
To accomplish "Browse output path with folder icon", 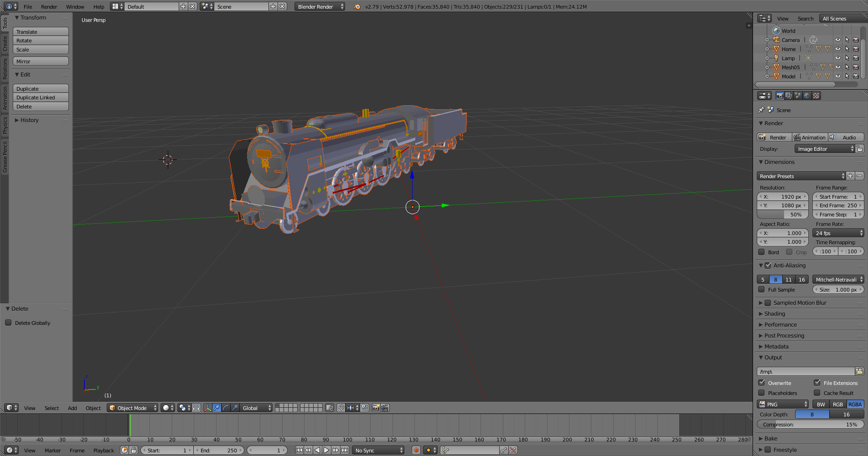I will pyautogui.click(x=859, y=371).
